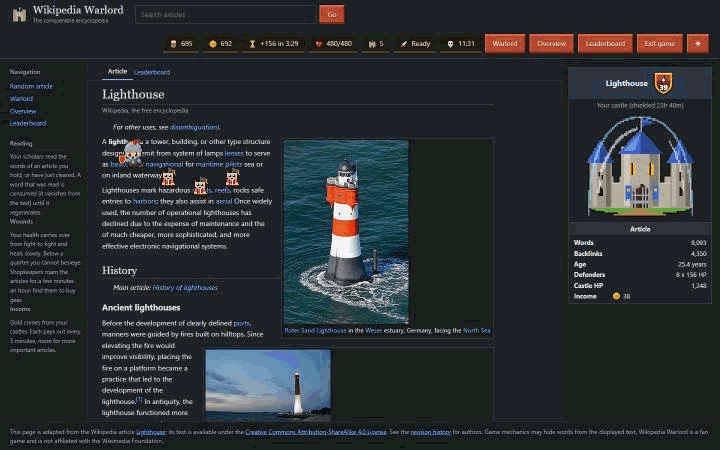The height and width of the screenshot is (450, 720).
Task: Click the Wikipedia Warlord castle logo
Action: pos(19,15)
